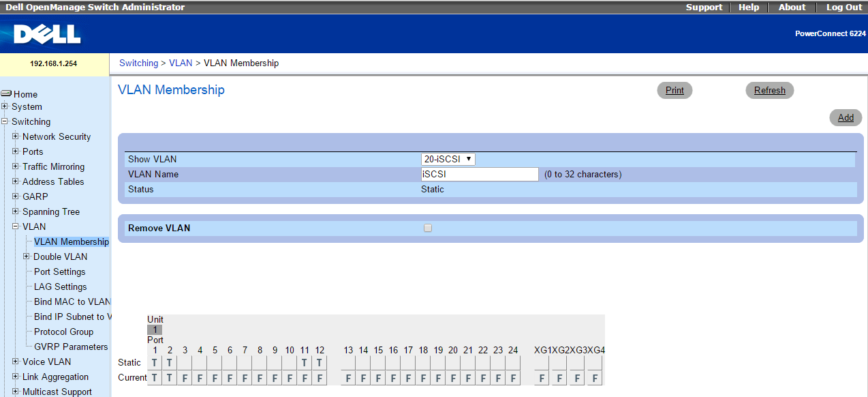Screen dimensions: 868x397
Task: Click the Home icon in navigation tree
Action: [6, 94]
